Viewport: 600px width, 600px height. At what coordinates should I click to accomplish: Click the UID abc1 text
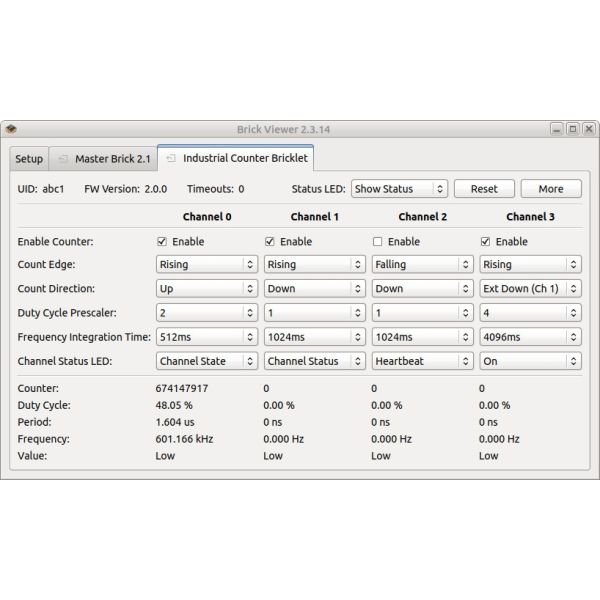point(41,189)
